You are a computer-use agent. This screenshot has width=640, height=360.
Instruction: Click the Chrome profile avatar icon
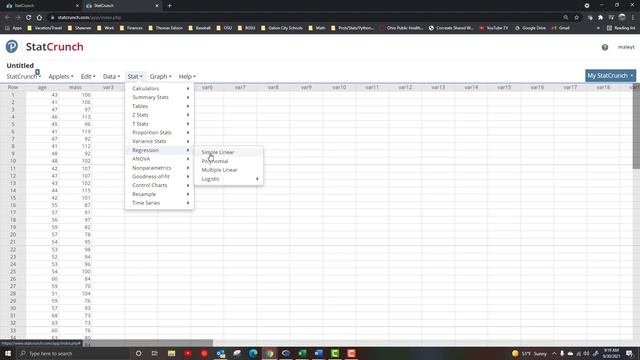(x=622, y=17)
